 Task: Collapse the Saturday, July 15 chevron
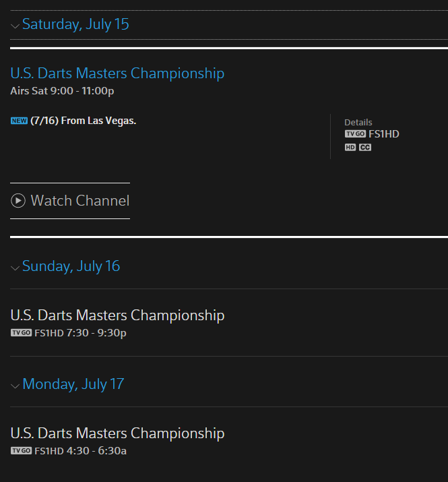(x=15, y=26)
